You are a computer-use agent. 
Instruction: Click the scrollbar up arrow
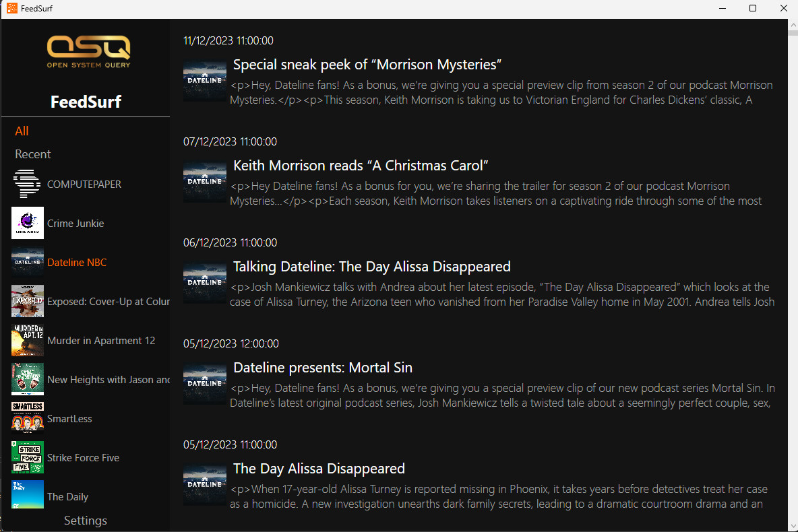tap(793, 24)
